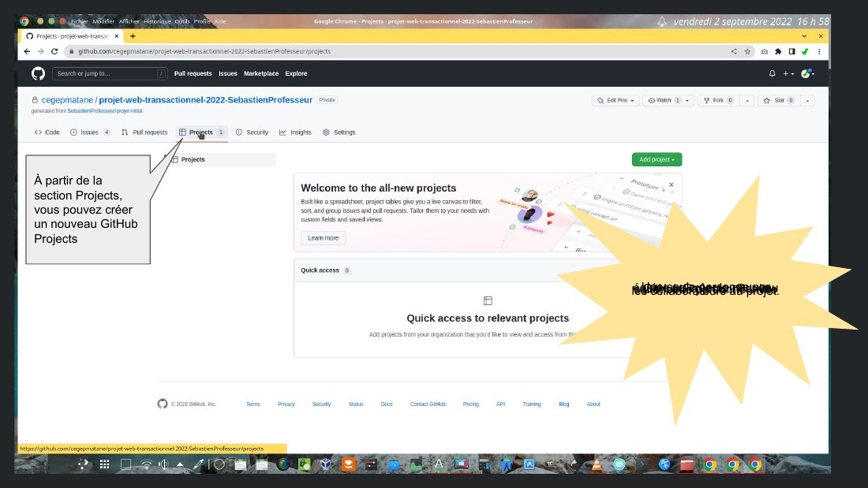Click the Fork button
Screen dimensions: 868x488
tap(718, 100)
